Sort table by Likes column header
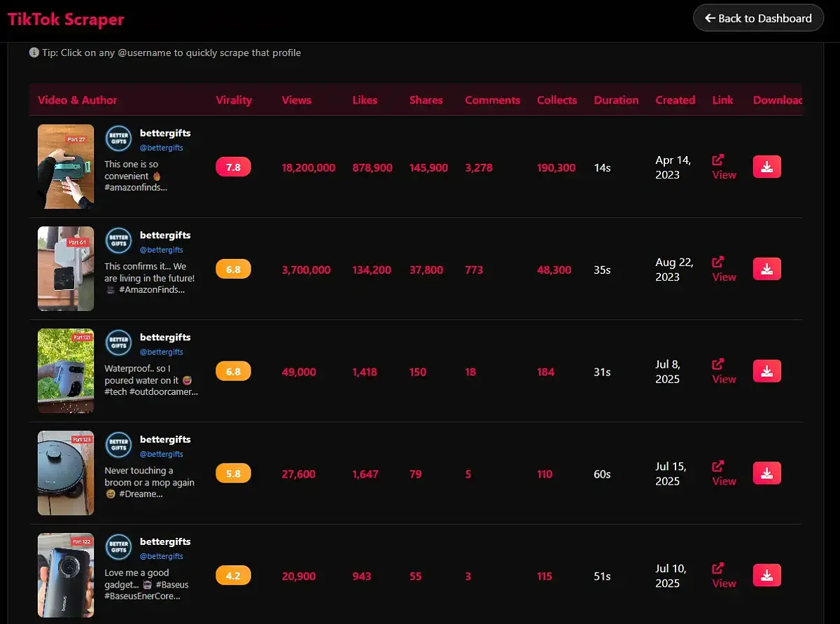 [365, 100]
